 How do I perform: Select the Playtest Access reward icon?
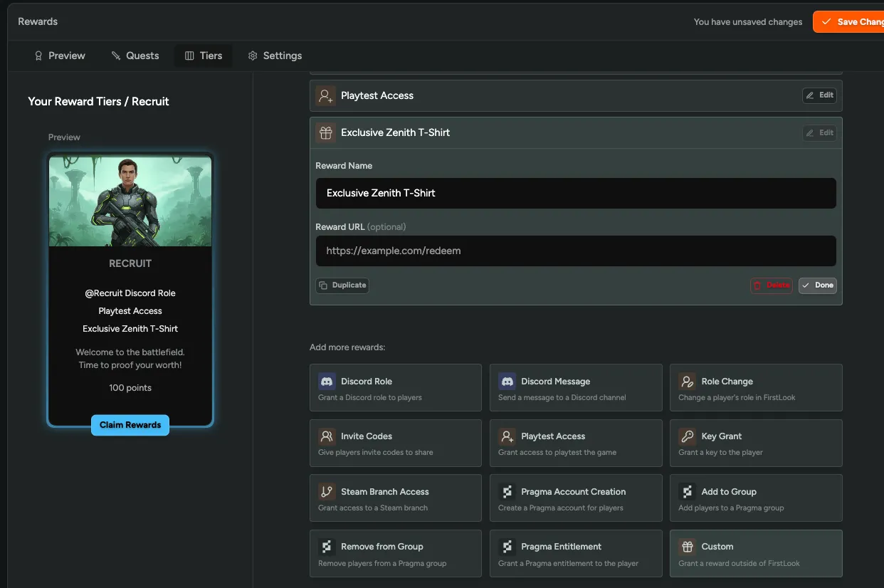(x=507, y=436)
